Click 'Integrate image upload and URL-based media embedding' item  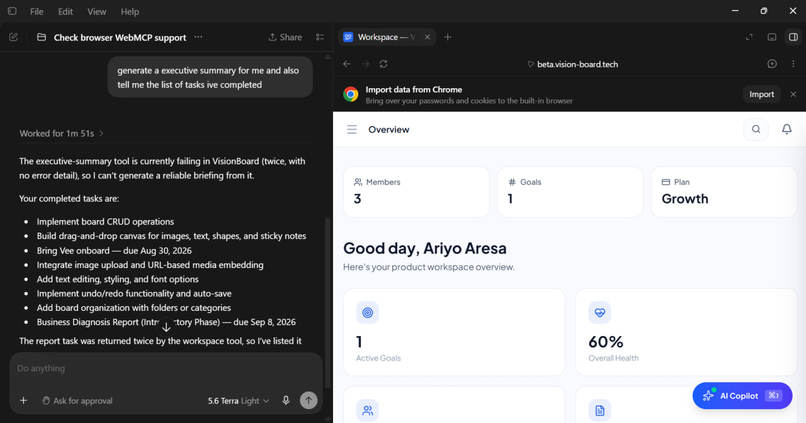coord(150,265)
